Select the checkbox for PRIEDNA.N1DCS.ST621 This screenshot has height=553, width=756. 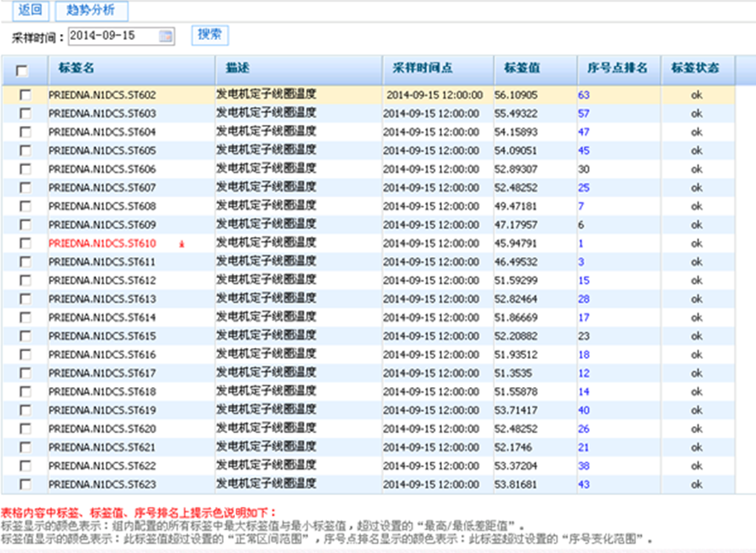(x=25, y=447)
